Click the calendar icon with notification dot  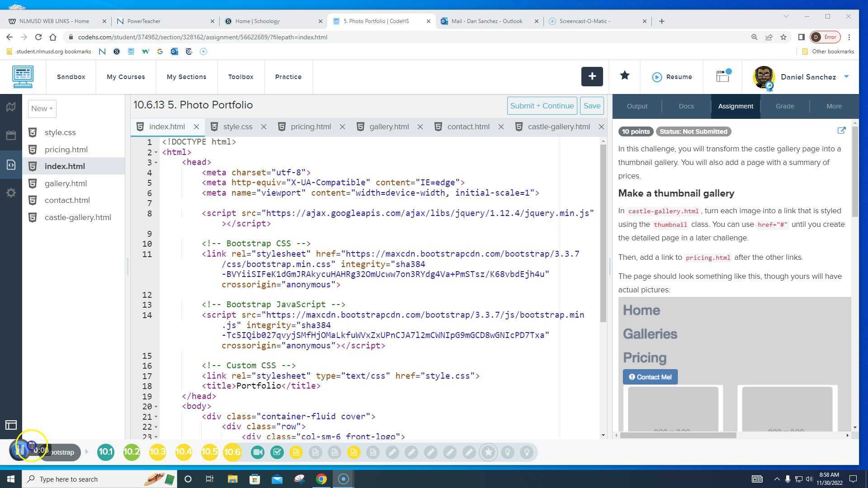(x=723, y=76)
